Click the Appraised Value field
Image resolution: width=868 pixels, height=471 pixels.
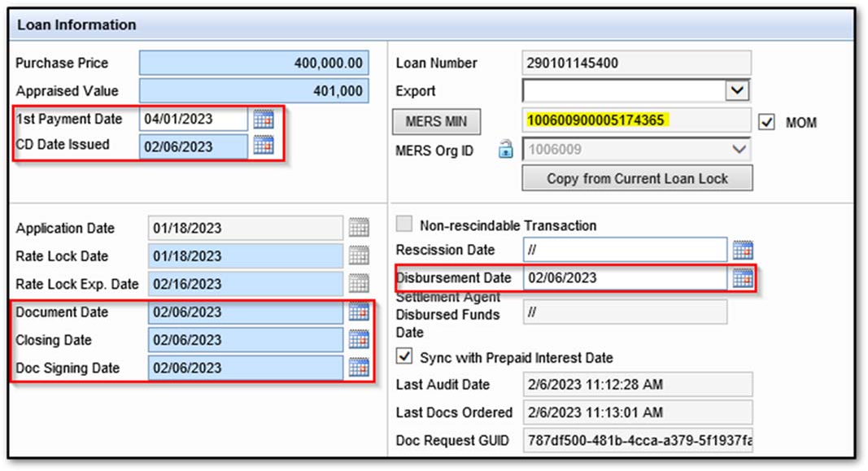254,91
